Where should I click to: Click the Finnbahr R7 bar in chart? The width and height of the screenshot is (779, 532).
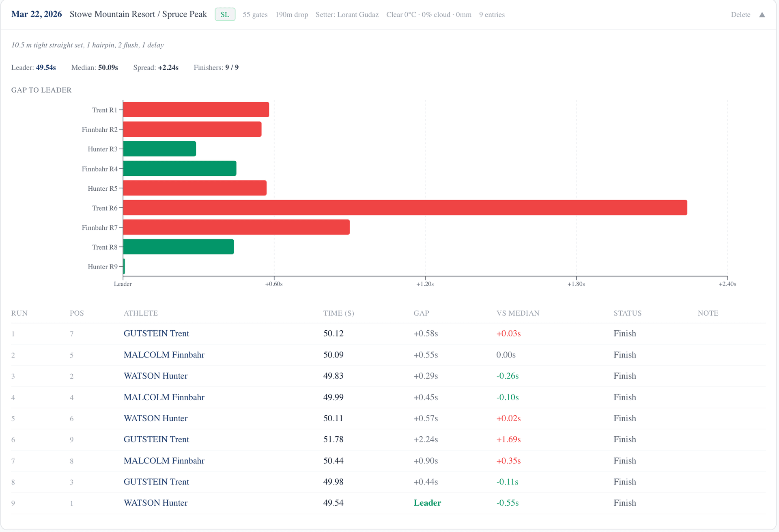point(236,227)
